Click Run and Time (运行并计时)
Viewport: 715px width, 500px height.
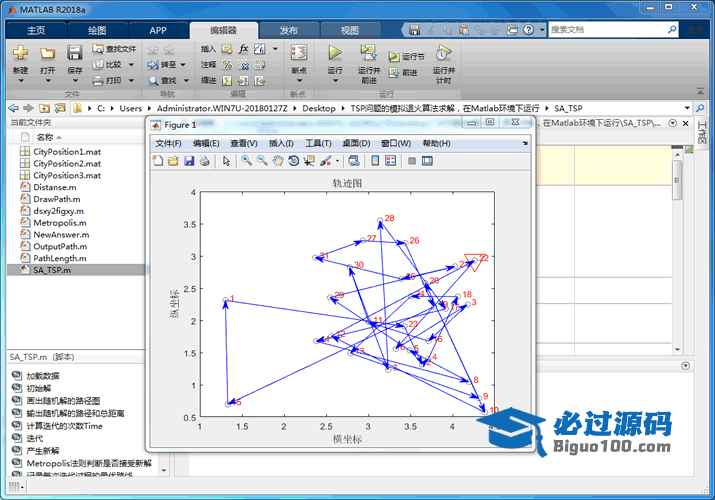click(444, 64)
